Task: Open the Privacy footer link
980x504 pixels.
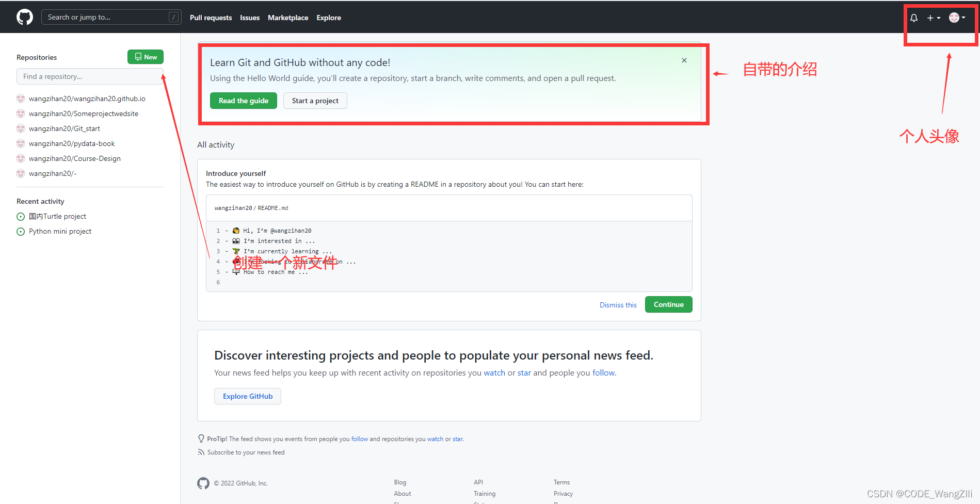Action: tap(563, 494)
